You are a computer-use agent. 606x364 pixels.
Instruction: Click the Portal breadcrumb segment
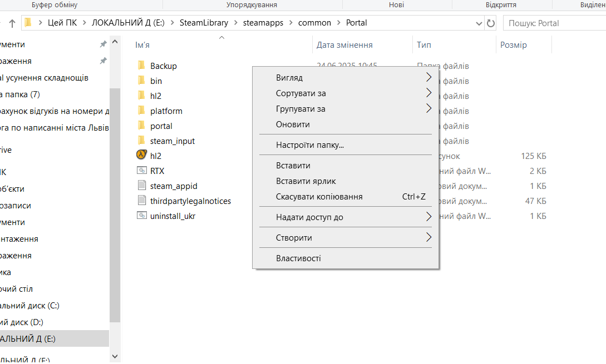[x=356, y=23]
